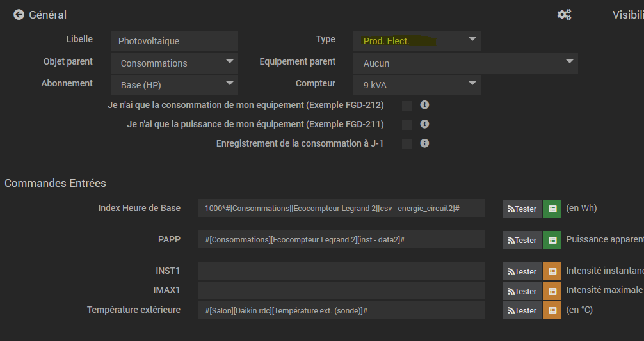
Task: Show info for FGD-212 consumption option
Action: [424, 105]
